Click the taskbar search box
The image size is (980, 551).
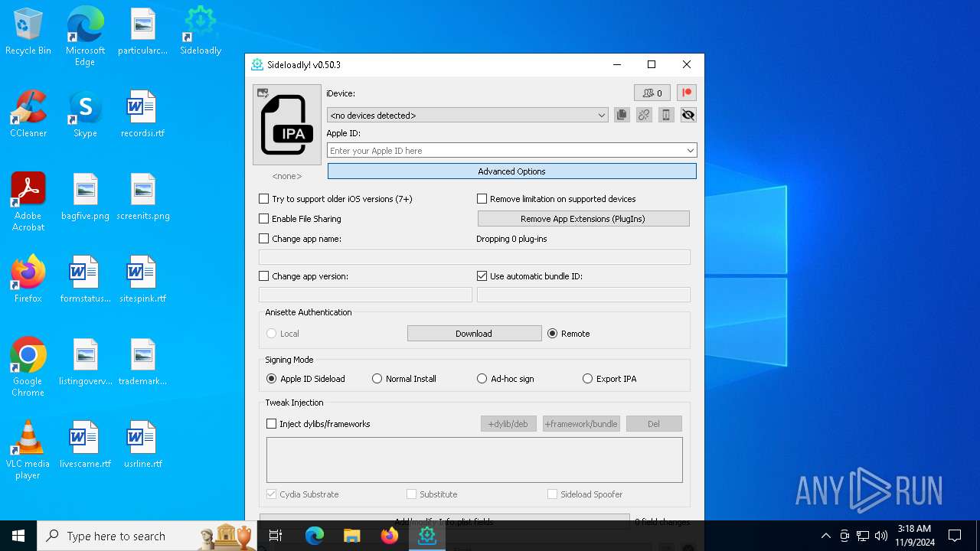pyautogui.click(x=149, y=536)
